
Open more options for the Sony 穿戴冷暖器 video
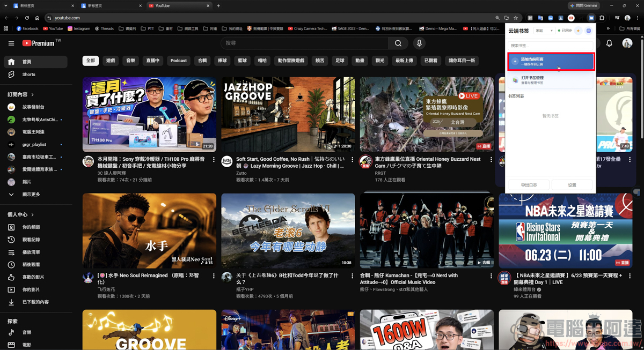click(214, 160)
